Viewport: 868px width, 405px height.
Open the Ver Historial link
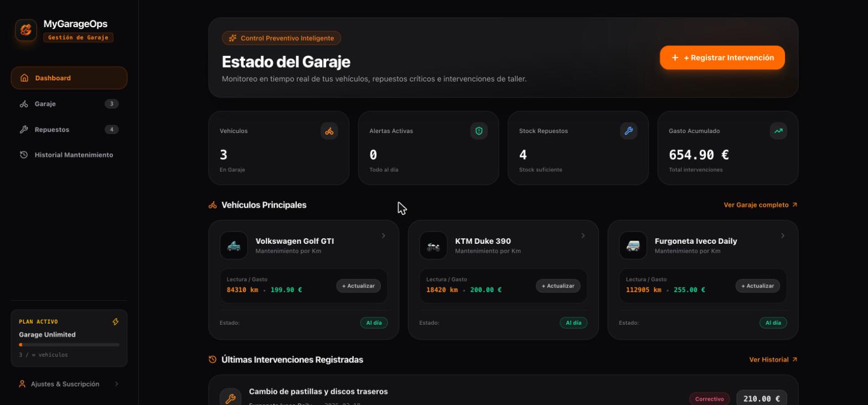coord(773,360)
